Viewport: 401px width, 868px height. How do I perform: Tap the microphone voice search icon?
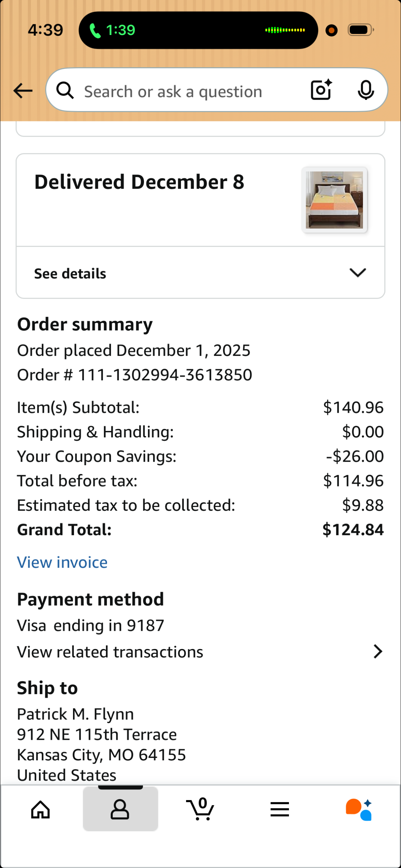pos(366,90)
